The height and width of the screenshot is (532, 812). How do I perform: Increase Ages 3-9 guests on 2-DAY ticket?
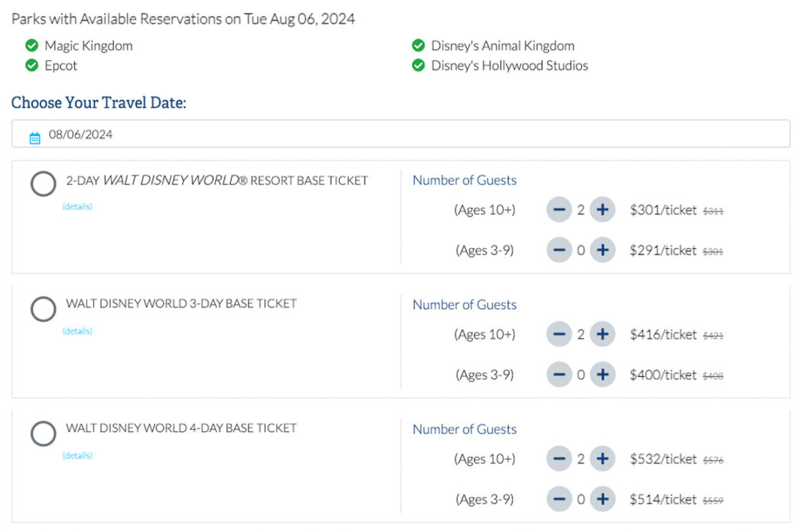602,250
